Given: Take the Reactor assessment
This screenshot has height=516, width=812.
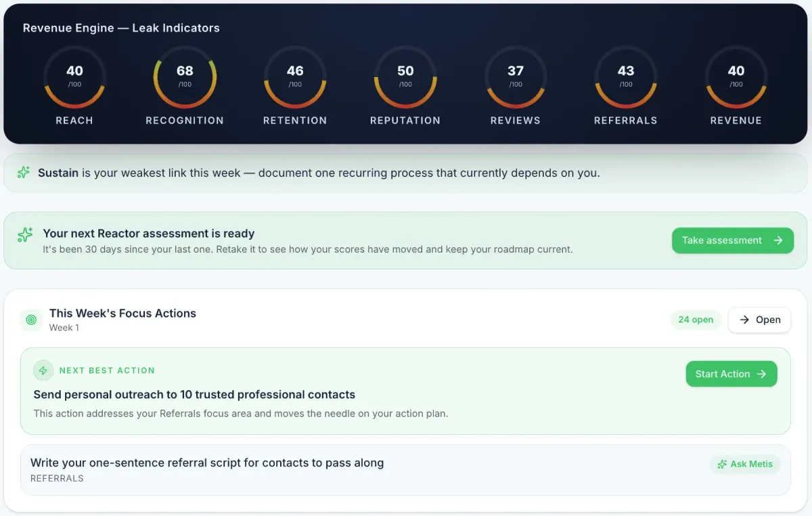Looking at the screenshot, I should tap(733, 240).
